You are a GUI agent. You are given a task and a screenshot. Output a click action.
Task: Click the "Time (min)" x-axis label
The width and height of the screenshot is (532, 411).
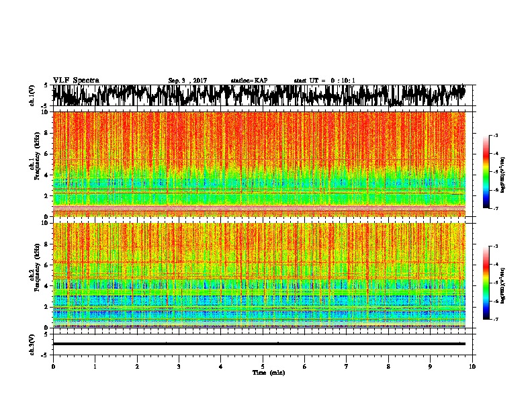(269, 373)
